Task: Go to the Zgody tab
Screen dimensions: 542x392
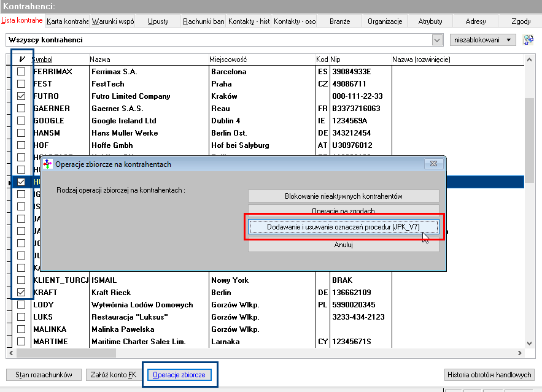Action: click(x=521, y=21)
